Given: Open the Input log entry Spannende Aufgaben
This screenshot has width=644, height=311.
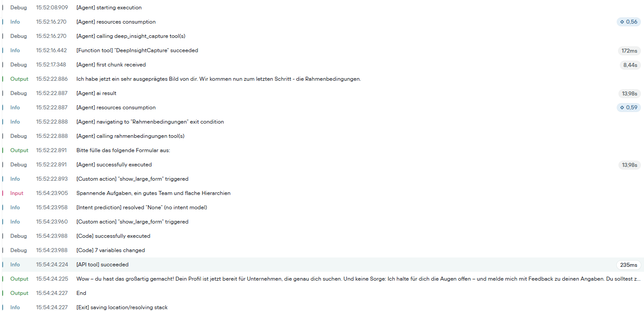Looking at the screenshot, I should pyautogui.click(x=323, y=193).
